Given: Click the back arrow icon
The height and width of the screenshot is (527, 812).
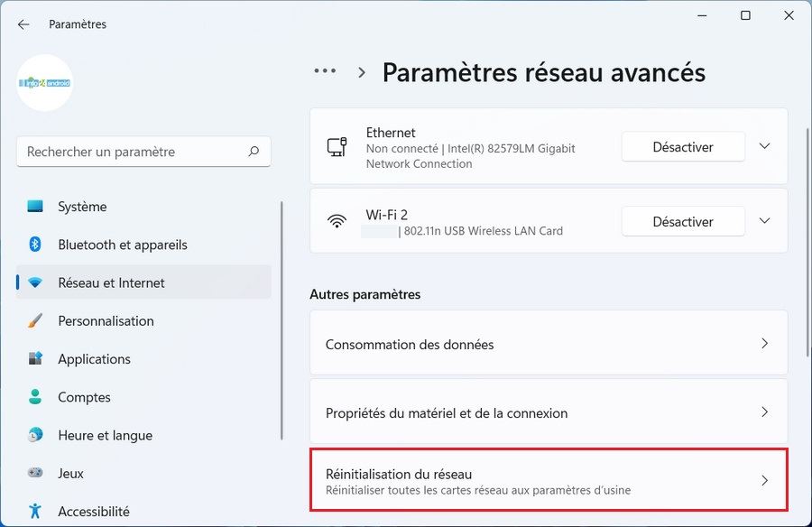Looking at the screenshot, I should point(23,24).
